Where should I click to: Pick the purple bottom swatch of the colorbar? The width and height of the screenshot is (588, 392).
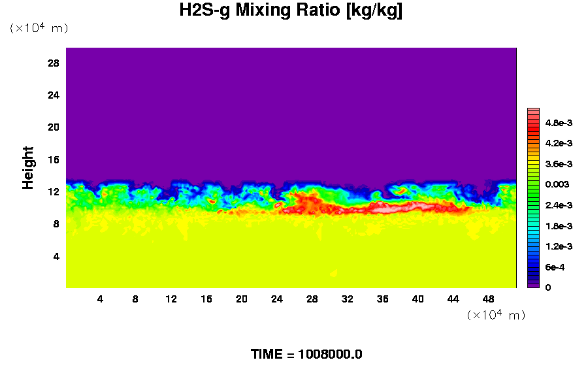click(533, 285)
